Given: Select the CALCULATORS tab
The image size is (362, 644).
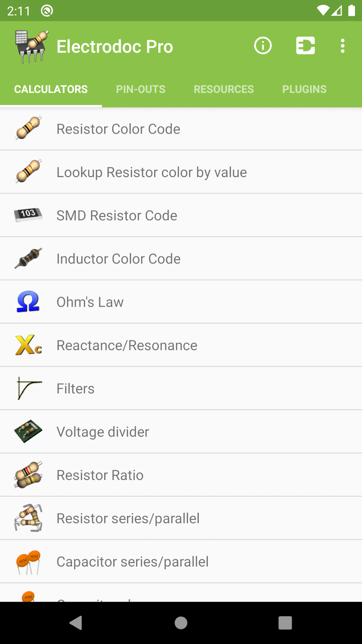Looking at the screenshot, I should pyautogui.click(x=51, y=89).
